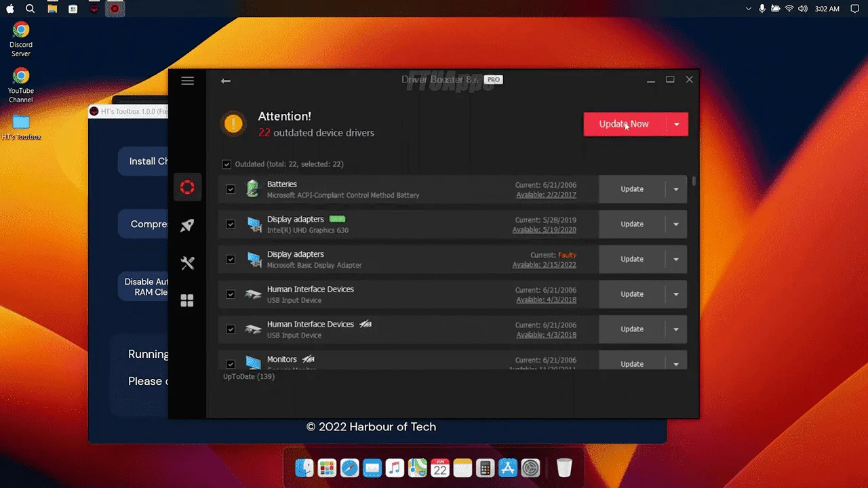
Task: Open the YouTube Channel desktop shortcut
Action: click(21, 85)
